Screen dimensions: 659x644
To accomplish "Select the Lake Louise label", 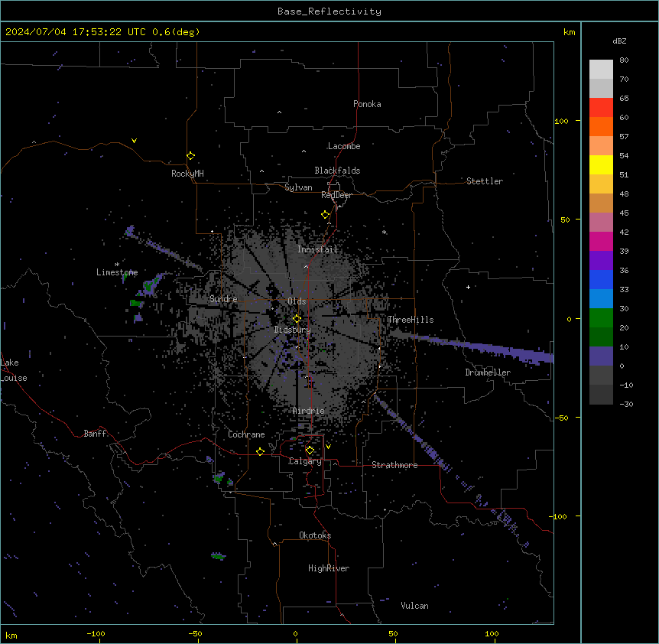I will coord(14,370).
